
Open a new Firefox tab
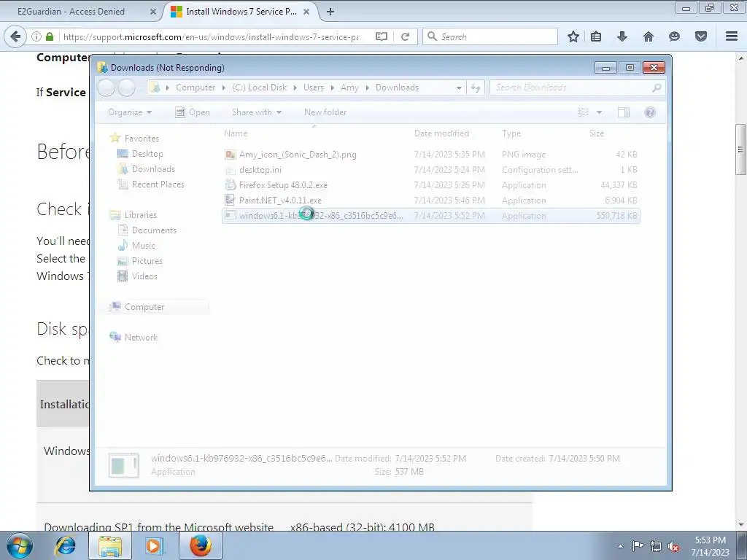pyautogui.click(x=330, y=12)
